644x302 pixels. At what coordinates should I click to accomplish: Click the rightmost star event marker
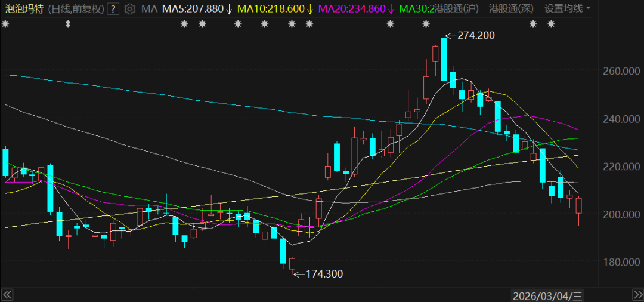(x=552, y=24)
